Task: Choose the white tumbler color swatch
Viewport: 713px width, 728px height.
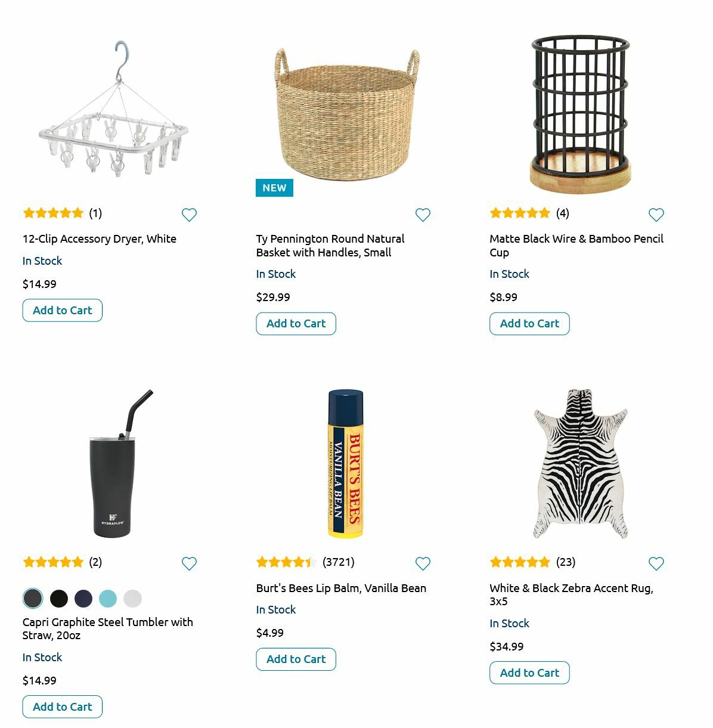Action: click(x=133, y=598)
